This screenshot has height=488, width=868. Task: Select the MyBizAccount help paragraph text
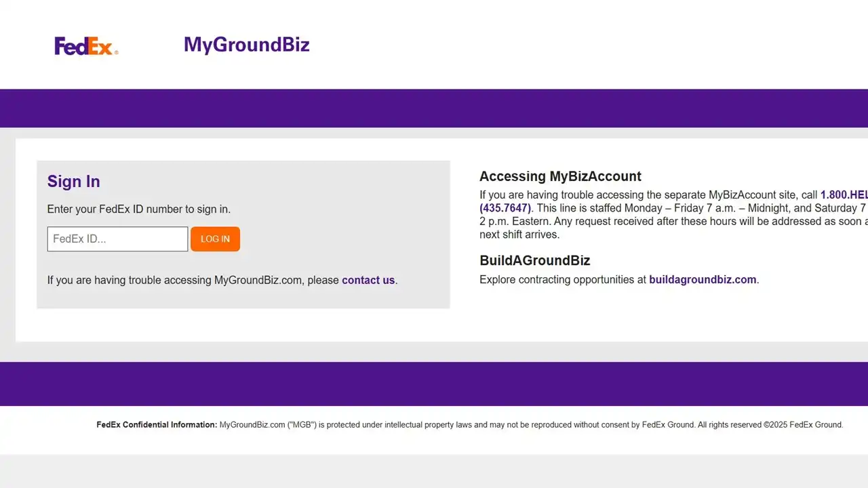(644, 221)
